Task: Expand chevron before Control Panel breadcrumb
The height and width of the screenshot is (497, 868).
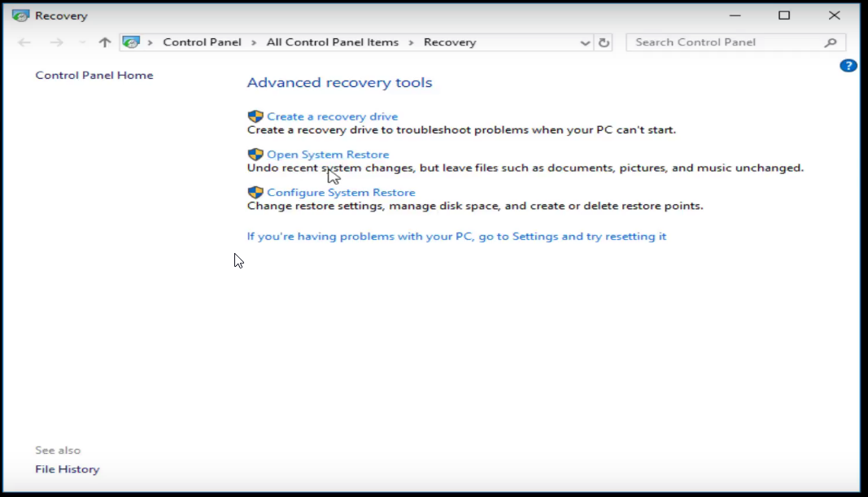Action: coord(150,42)
